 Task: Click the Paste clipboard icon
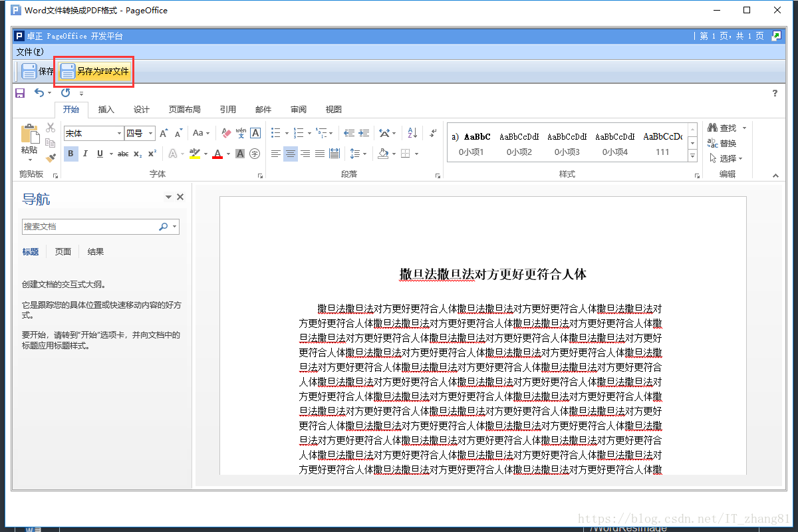[x=30, y=134]
